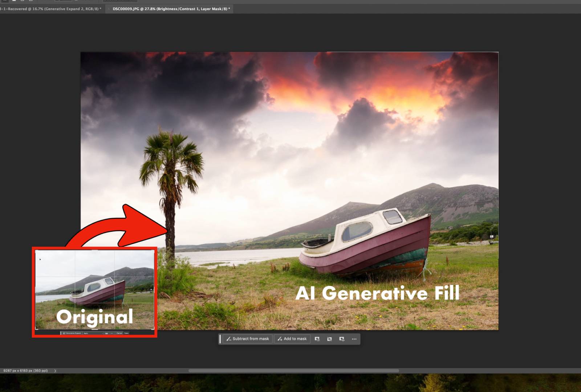Click the Invert mask icon
The image size is (581, 392).
pos(329,339)
